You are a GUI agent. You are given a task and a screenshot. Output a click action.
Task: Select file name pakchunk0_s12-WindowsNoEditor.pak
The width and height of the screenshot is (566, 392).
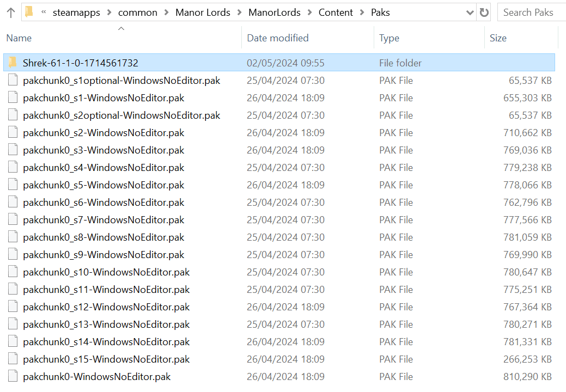(106, 307)
